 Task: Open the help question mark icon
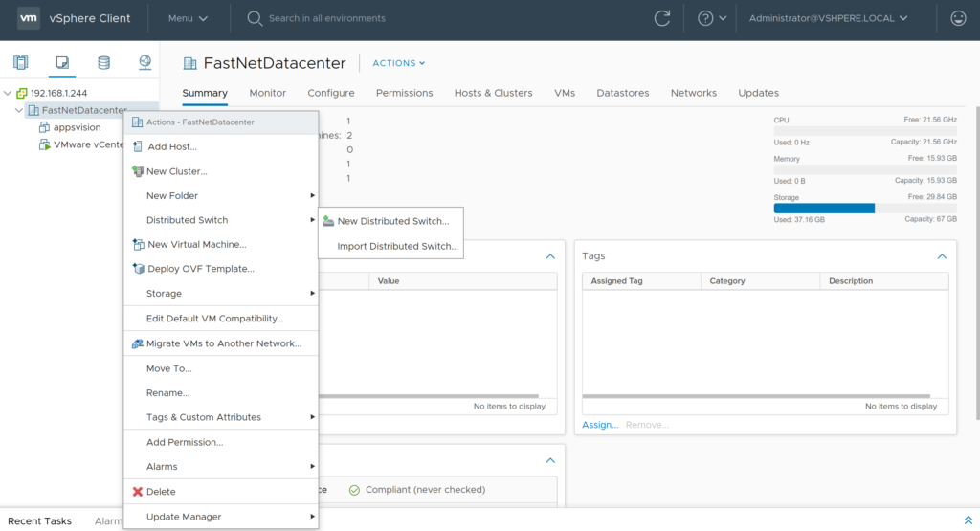point(705,18)
